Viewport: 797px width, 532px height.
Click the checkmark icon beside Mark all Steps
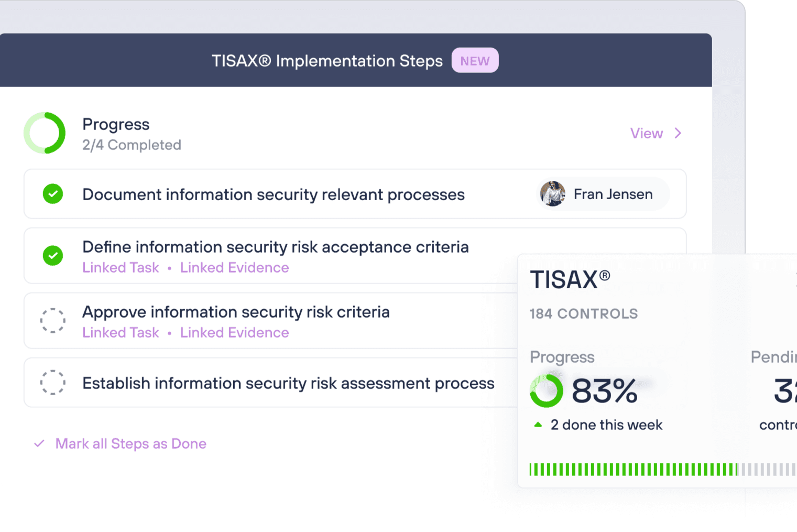39,443
